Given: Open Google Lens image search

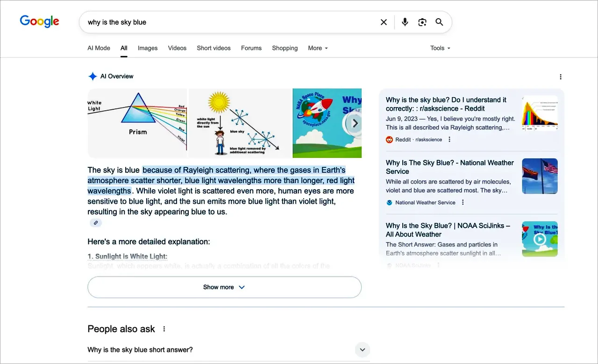Looking at the screenshot, I should tap(422, 22).
